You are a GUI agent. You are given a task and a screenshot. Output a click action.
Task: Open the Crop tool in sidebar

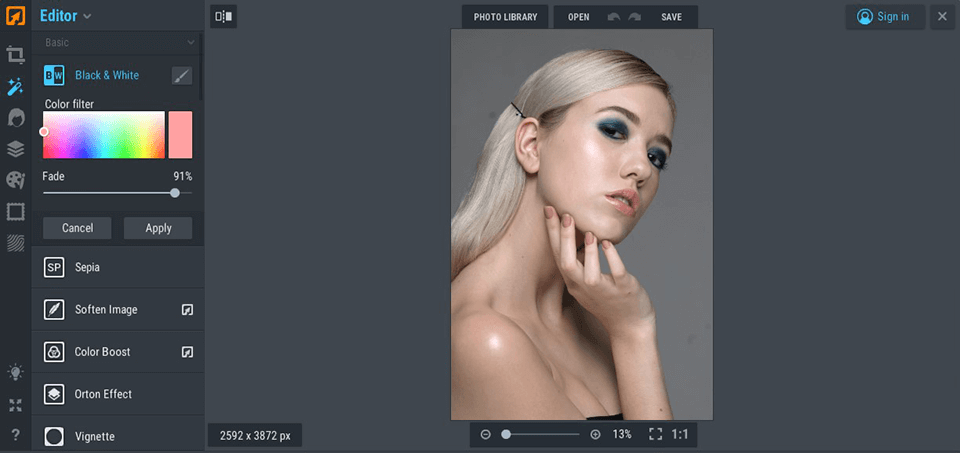pyautogui.click(x=15, y=54)
